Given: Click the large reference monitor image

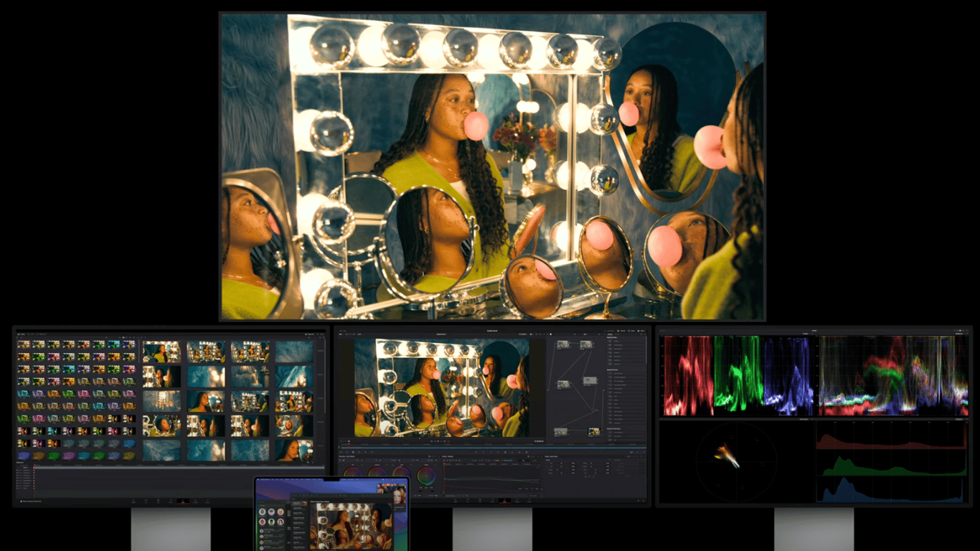Looking at the screenshot, I should [492, 166].
